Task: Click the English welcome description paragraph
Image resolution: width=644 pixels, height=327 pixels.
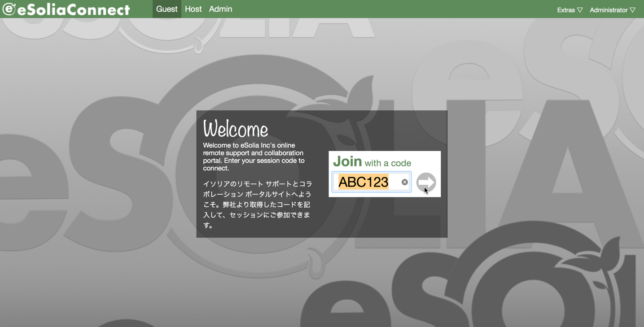Action: tap(254, 157)
